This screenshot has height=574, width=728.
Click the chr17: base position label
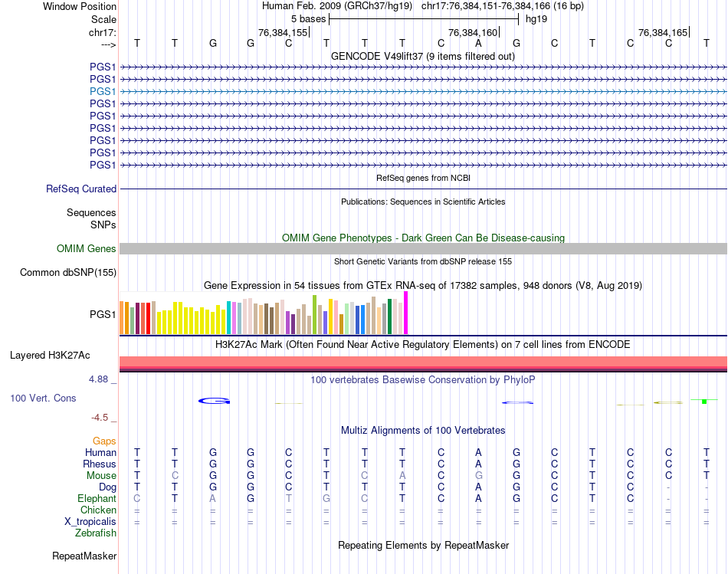[102, 32]
